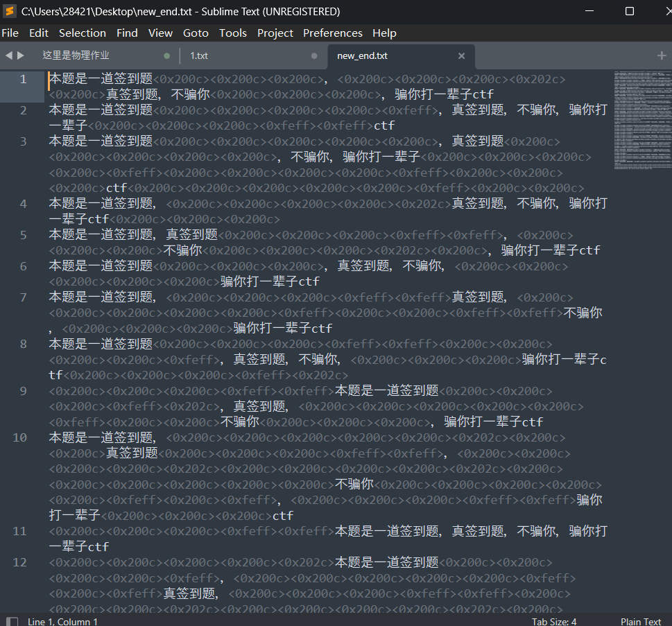This screenshot has height=626, width=672.
Task: Open the Goto menu
Action: pos(196,33)
